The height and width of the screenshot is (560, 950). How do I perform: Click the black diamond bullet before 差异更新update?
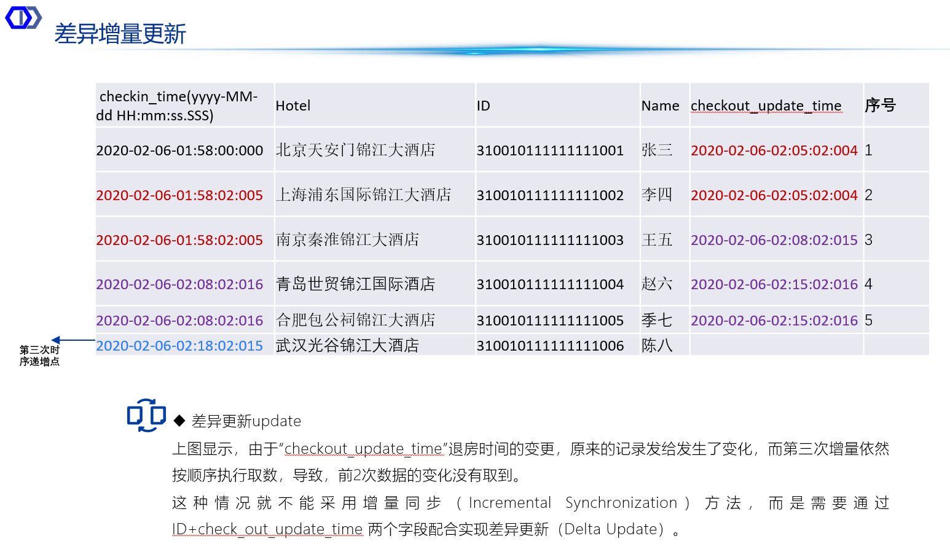pos(179,421)
